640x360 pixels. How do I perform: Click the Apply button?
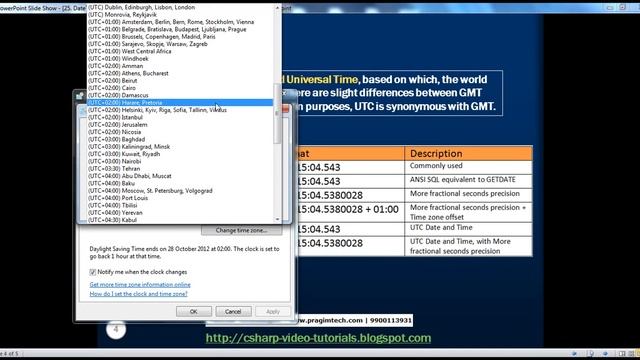(x=273, y=311)
